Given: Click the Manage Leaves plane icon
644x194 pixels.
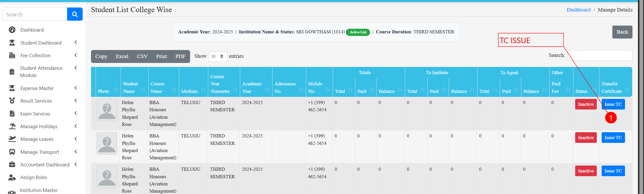Looking at the screenshot, I should (x=12, y=139).
